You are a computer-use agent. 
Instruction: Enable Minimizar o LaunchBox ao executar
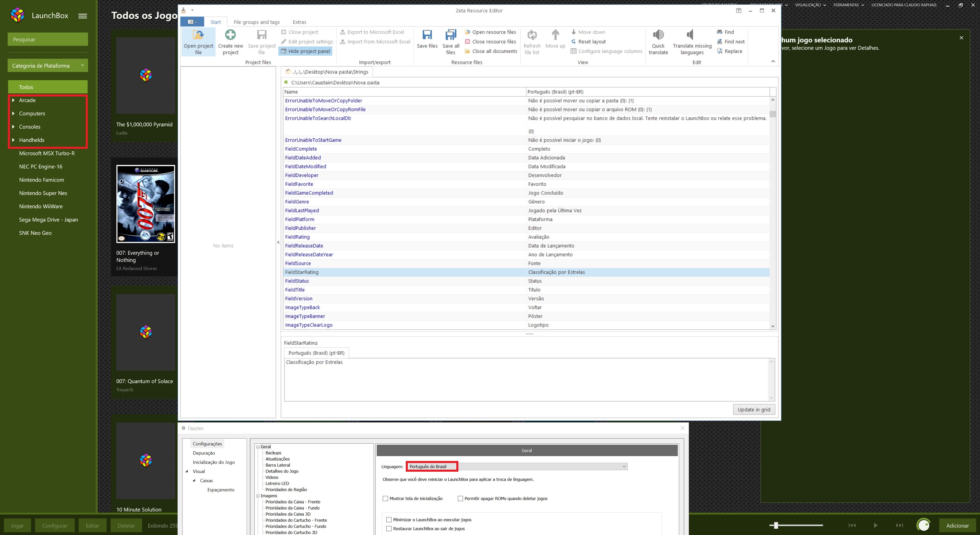(x=389, y=520)
